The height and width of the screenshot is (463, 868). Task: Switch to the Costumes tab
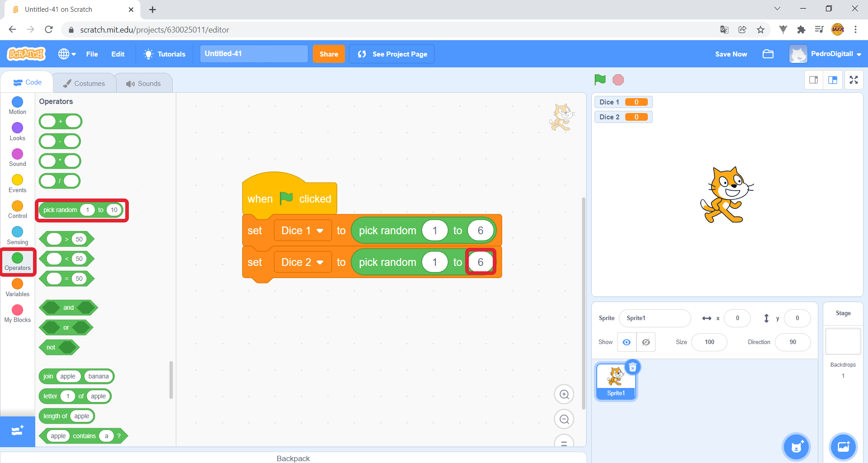tap(84, 83)
